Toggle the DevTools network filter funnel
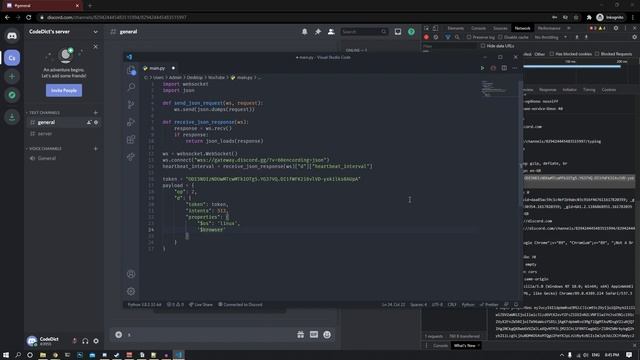Image resolution: width=640 pixels, height=360 pixels. tap(448, 37)
